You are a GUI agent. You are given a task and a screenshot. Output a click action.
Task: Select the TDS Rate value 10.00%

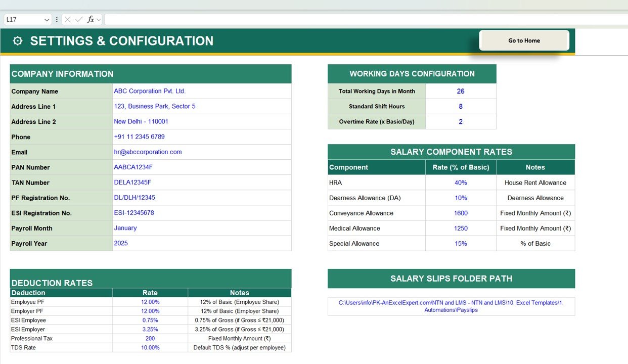[150, 347]
